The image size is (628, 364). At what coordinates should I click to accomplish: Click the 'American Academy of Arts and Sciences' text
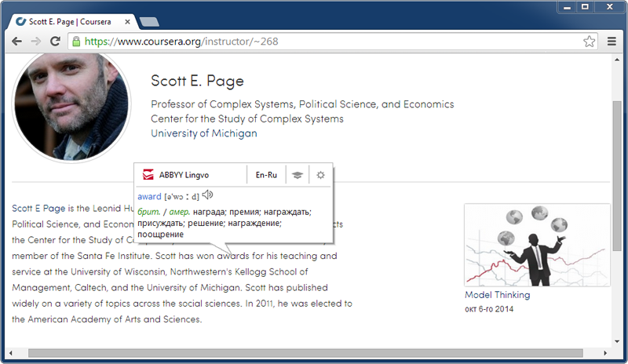tap(114, 319)
